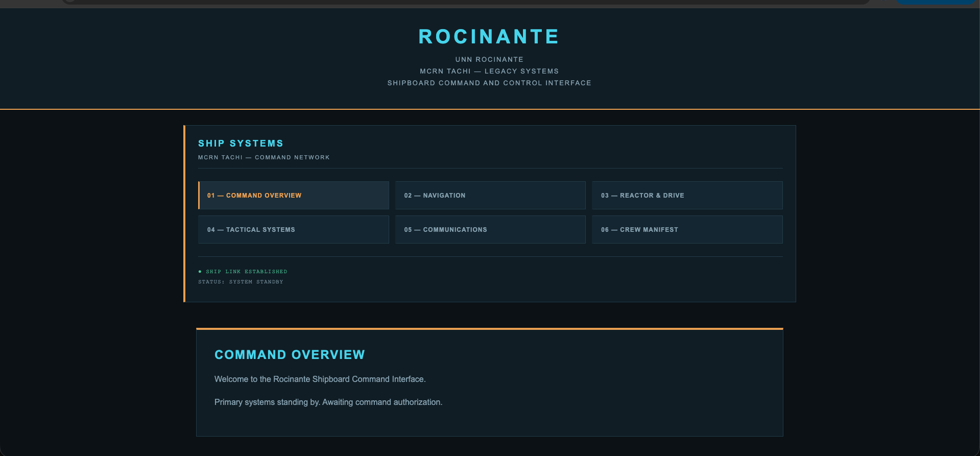Click 'MCRN TACHI — LEGACY SYSTEMS' line

coord(489,71)
